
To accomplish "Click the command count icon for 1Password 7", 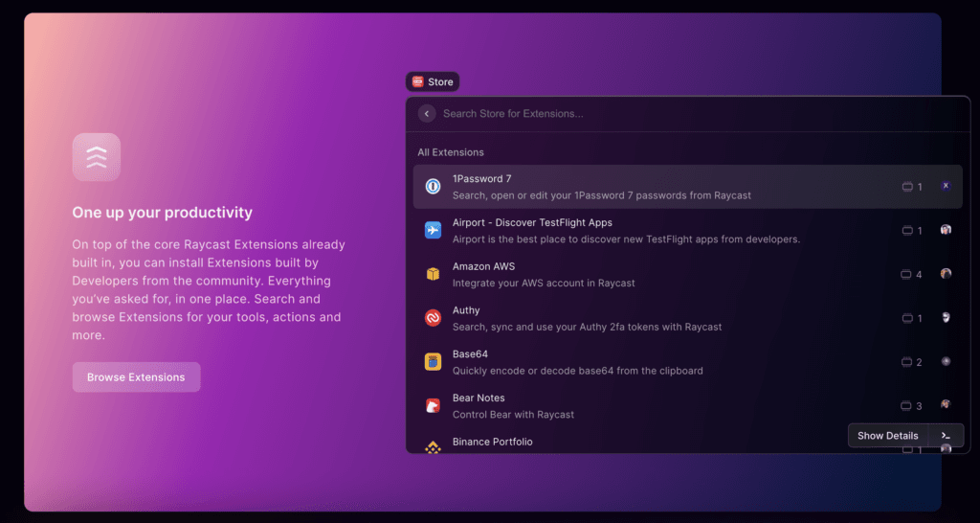I will pyautogui.click(x=907, y=187).
